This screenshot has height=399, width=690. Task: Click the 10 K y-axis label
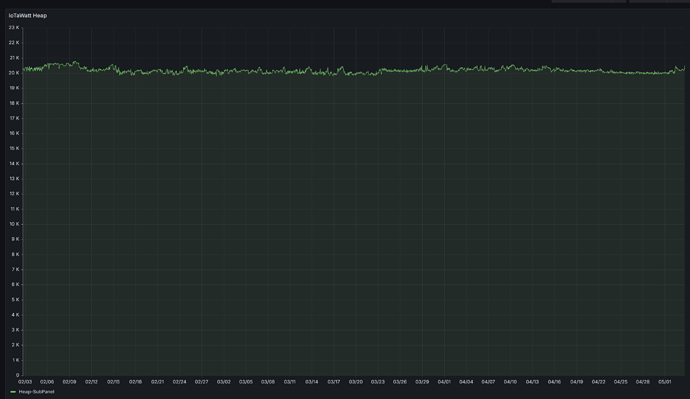(14, 224)
